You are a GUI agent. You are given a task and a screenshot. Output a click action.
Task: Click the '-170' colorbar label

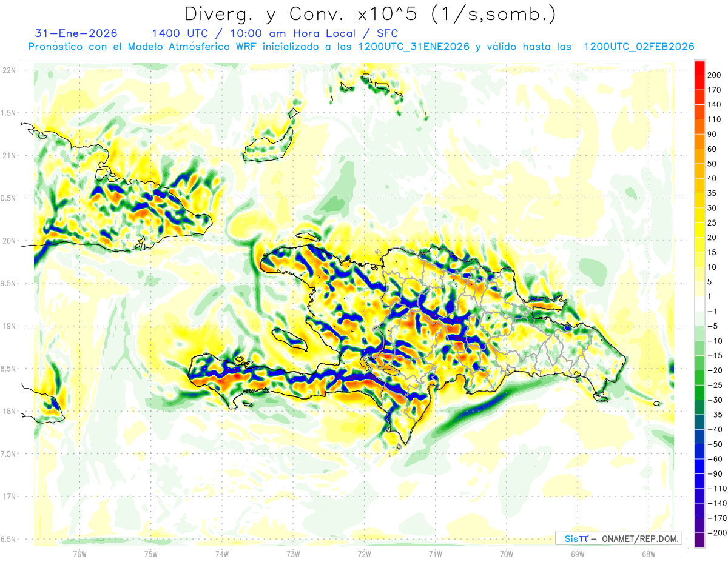(x=717, y=517)
